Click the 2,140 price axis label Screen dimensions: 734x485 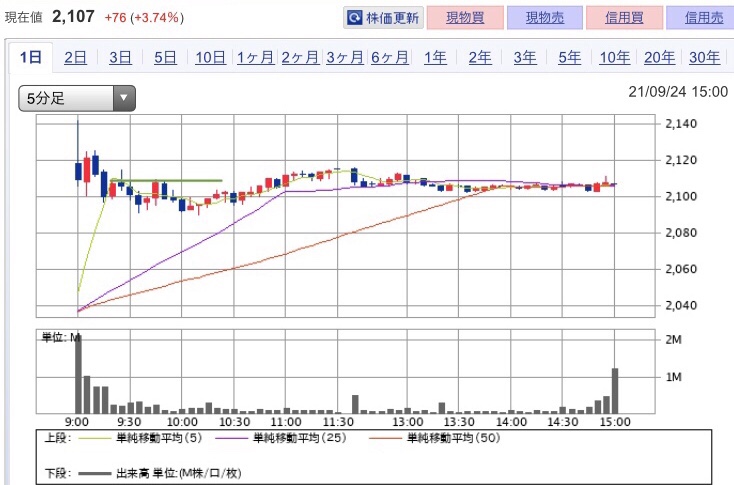point(681,124)
